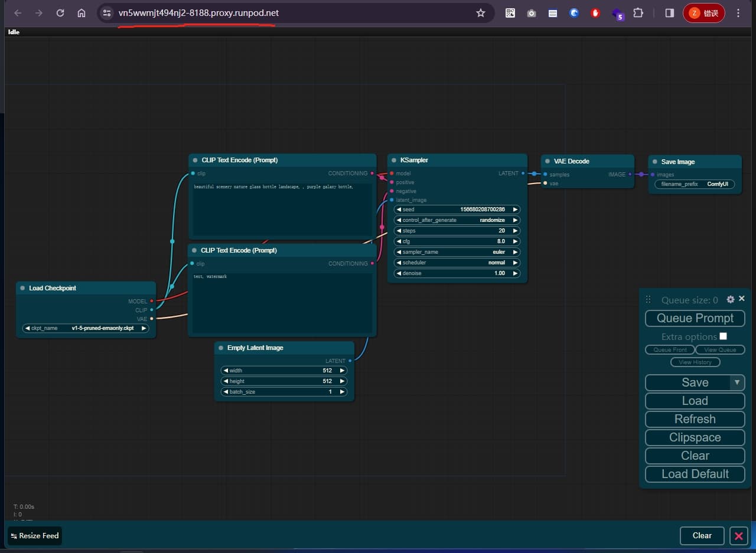The height and width of the screenshot is (553, 756).
Task: Click the Refresh button in menu
Action: [x=695, y=419]
